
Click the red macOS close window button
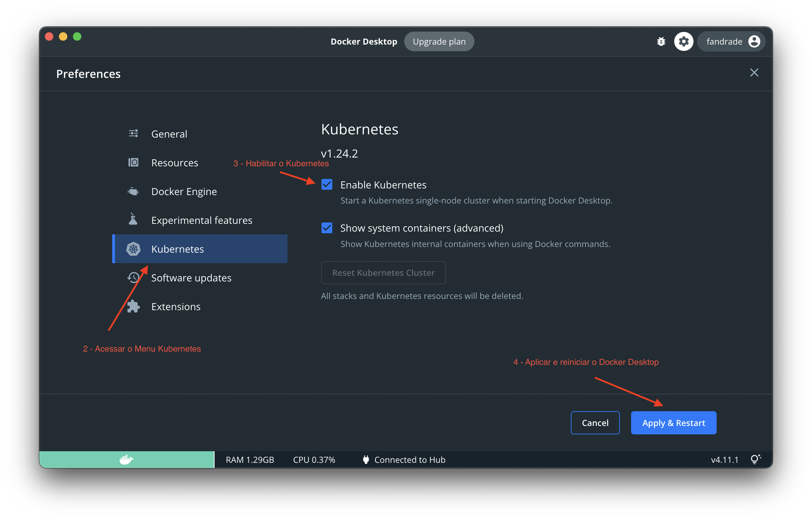[x=49, y=36]
